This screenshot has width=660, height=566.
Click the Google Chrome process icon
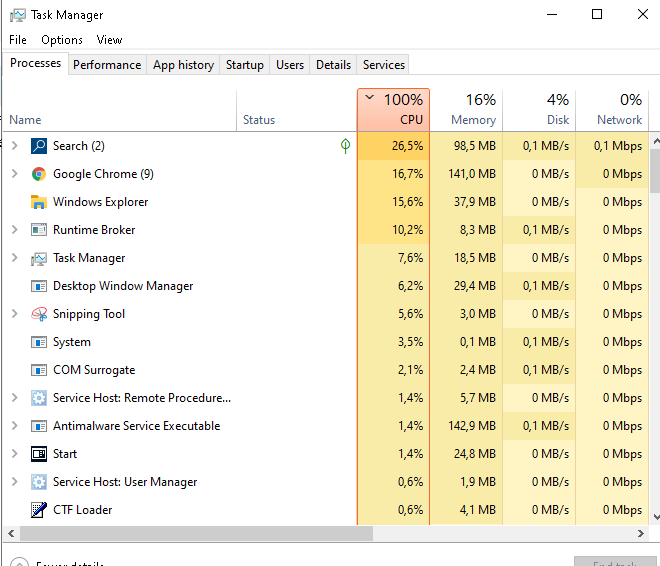39,174
